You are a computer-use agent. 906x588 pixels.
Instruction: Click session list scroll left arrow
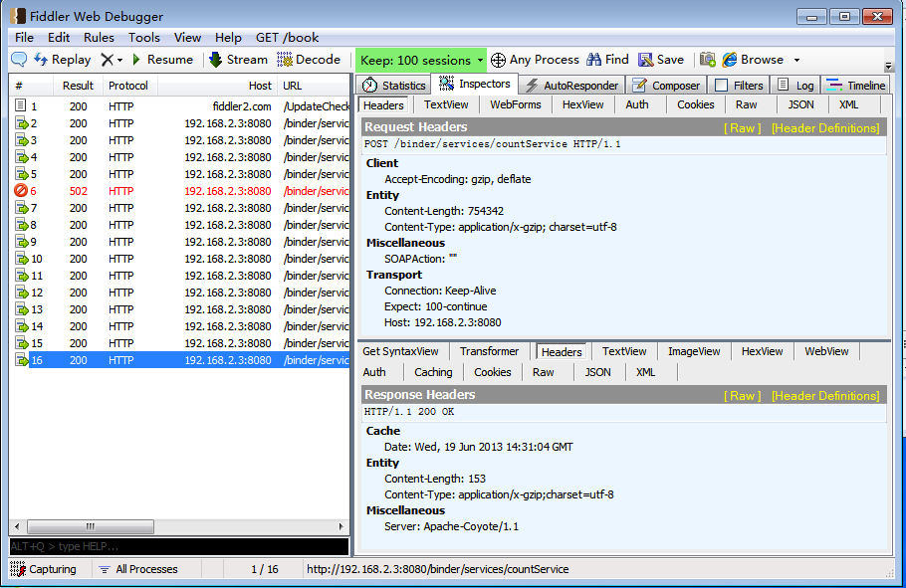pos(17,526)
